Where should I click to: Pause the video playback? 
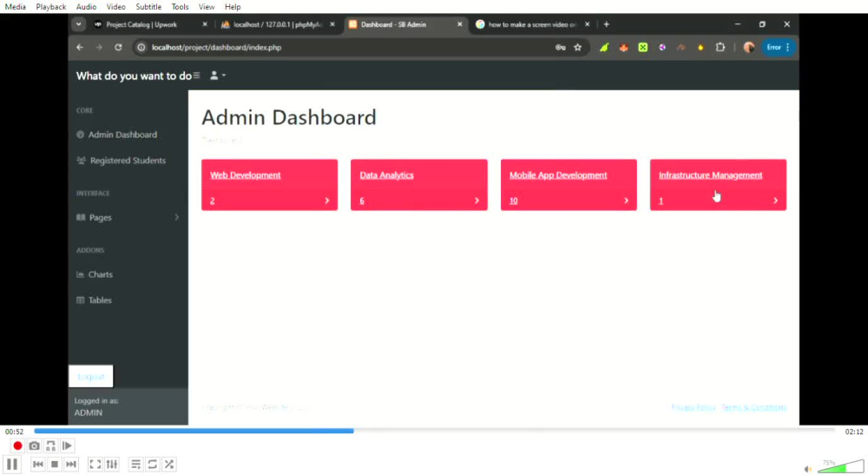pyautogui.click(x=11, y=464)
